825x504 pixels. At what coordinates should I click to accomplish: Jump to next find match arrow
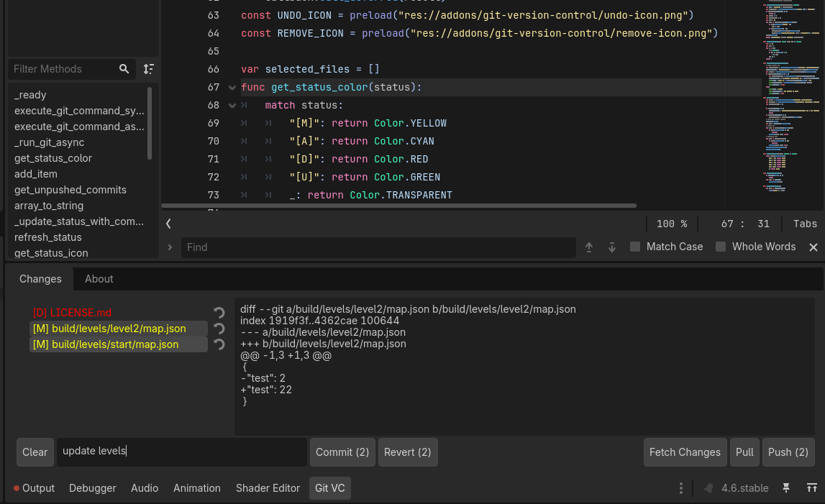click(612, 247)
